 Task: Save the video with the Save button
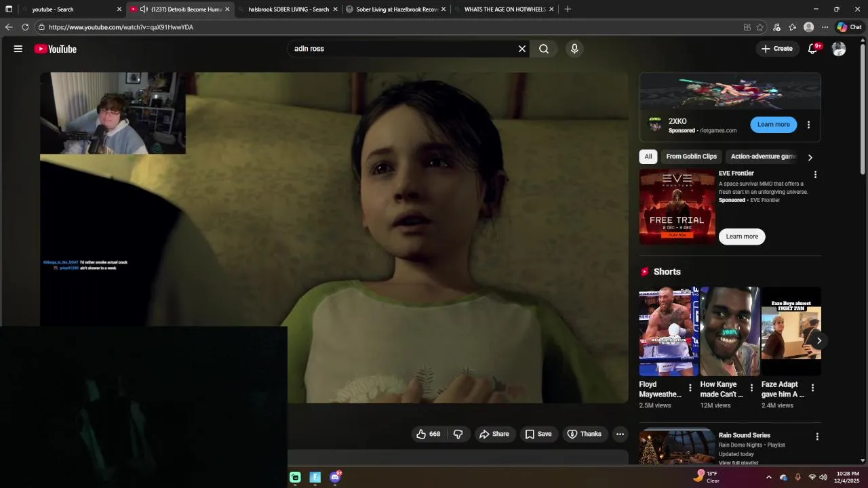coord(538,434)
